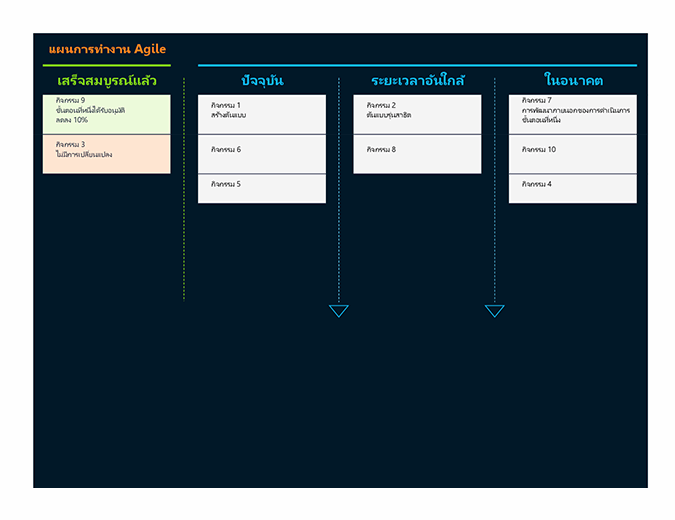Click the arrowhead below the ปัจจุบัน divider line
The width and height of the screenshot is (675, 520).
(x=339, y=311)
